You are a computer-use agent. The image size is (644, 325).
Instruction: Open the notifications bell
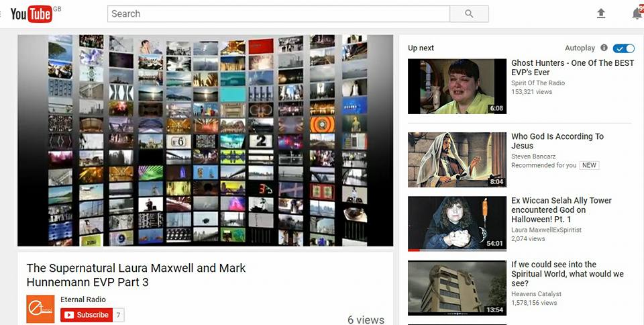tap(637, 13)
